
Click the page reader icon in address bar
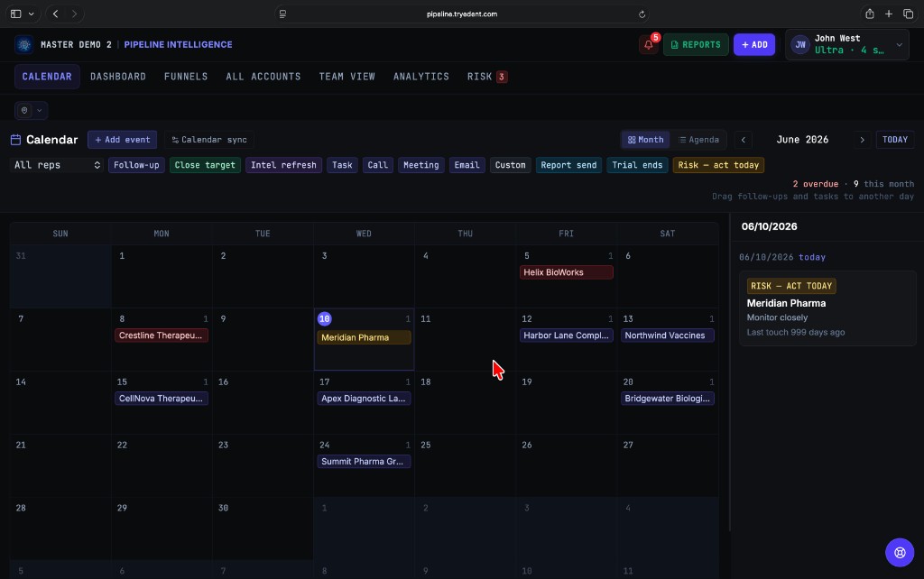click(x=282, y=14)
